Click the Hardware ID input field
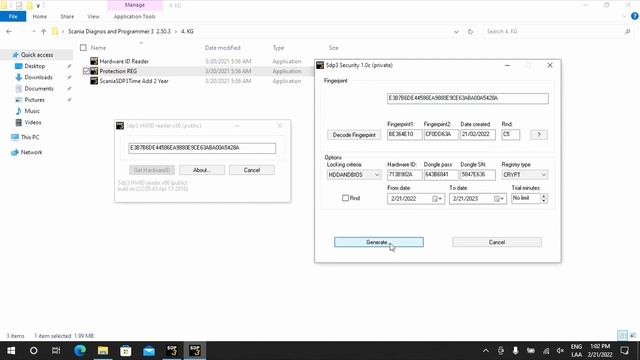Screen dimensions: 640x360 point(404,175)
